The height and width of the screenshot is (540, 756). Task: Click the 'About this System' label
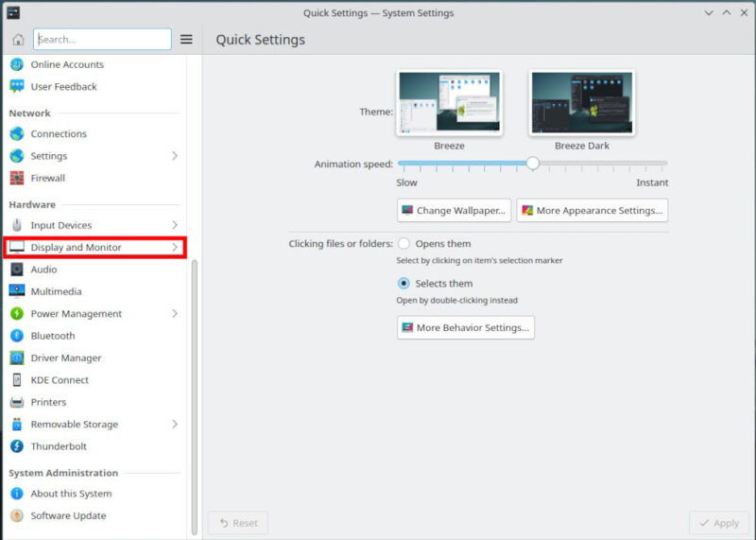point(72,494)
